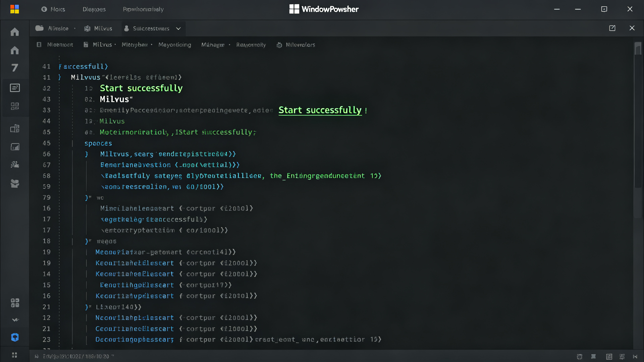The width and height of the screenshot is (644, 362).
Task: Open the four-dot apps icon at sidebar bottom
Action: tap(14, 355)
